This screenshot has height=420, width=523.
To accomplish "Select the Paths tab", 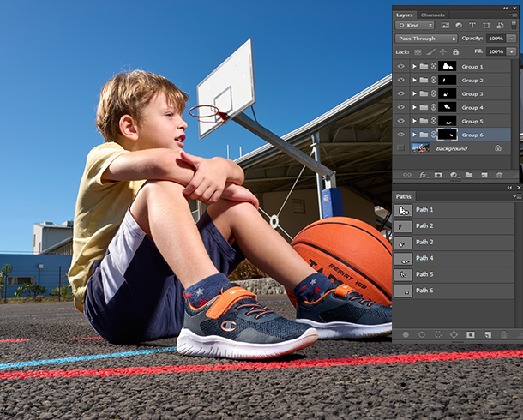I will (x=404, y=196).
